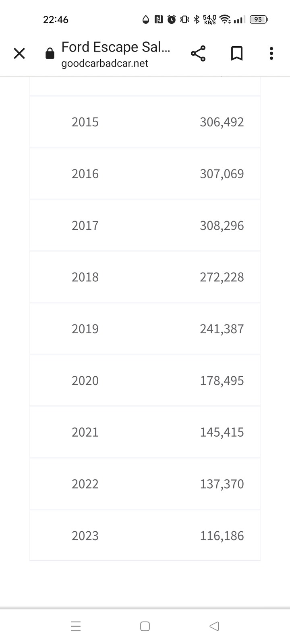The width and height of the screenshot is (290, 644).
Task: Tap the Ford Escape page title
Action: click(x=116, y=47)
